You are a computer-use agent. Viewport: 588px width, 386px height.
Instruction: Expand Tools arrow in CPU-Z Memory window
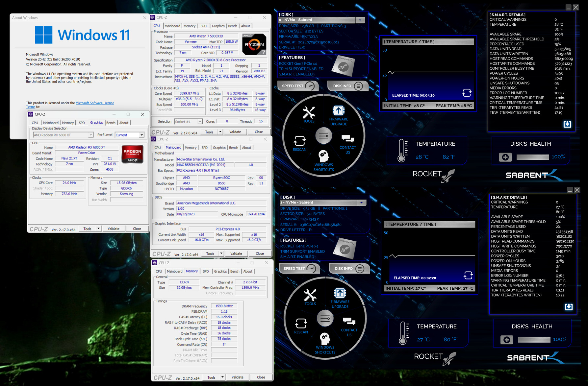(222, 377)
